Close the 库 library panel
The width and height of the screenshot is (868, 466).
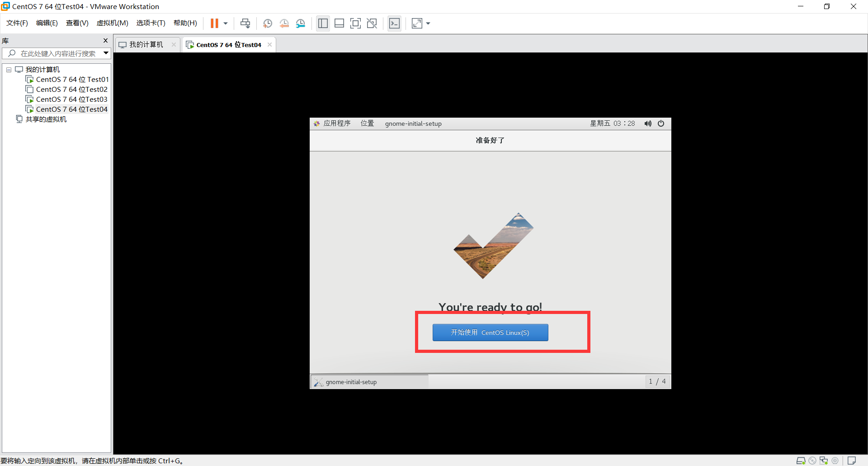(x=106, y=41)
